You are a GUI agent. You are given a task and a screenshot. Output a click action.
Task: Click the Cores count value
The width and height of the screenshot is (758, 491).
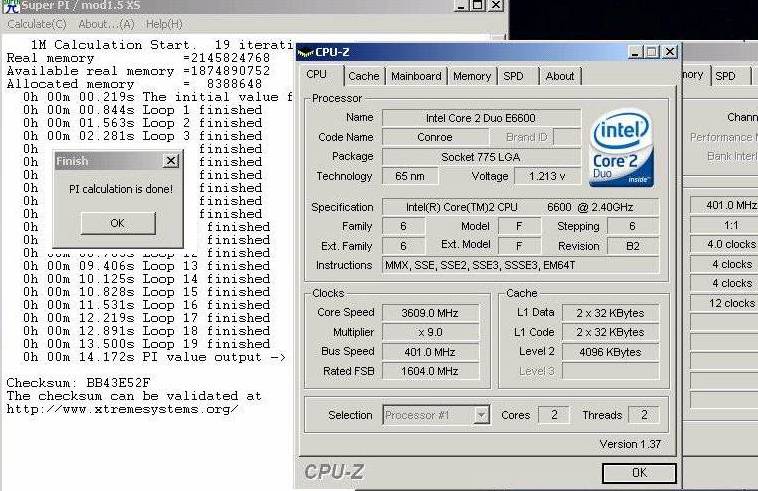click(554, 415)
